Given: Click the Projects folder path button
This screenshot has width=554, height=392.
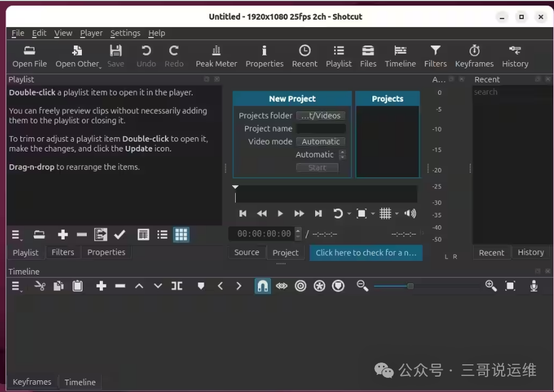Looking at the screenshot, I should 320,116.
